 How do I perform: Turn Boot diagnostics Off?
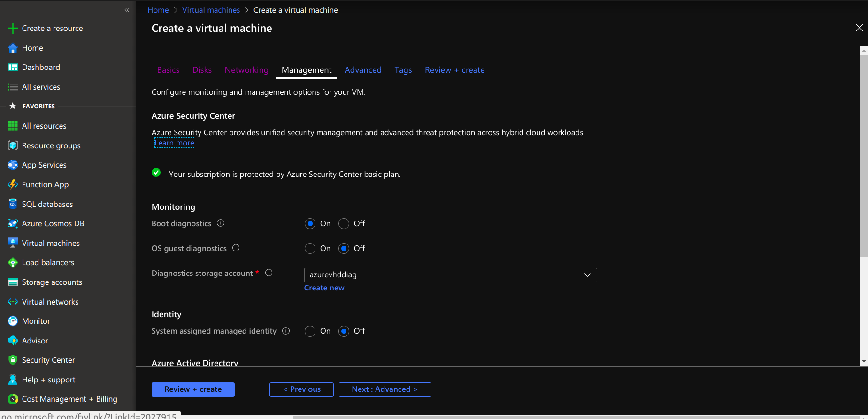(344, 224)
